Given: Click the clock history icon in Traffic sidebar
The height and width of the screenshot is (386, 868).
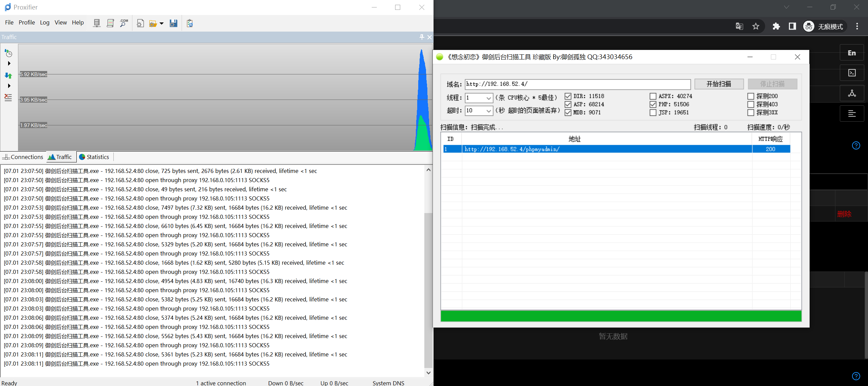Looking at the screenshot, I should click(x=8, y=53).
